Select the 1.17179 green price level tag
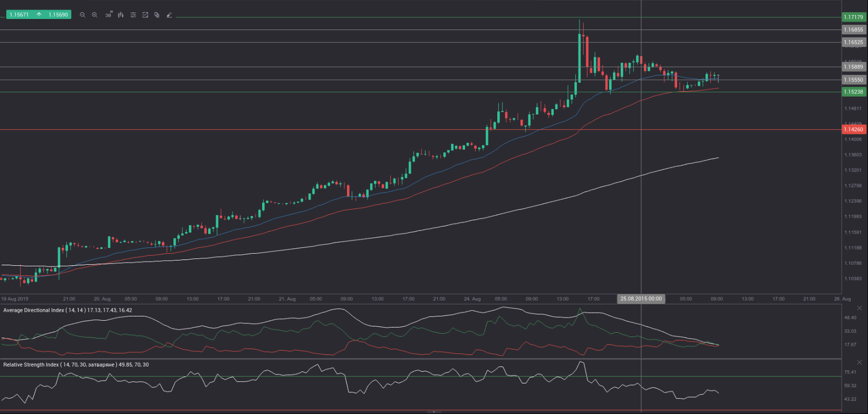The width and height of the screenshot is (868, 414). [x=853, y=17]
